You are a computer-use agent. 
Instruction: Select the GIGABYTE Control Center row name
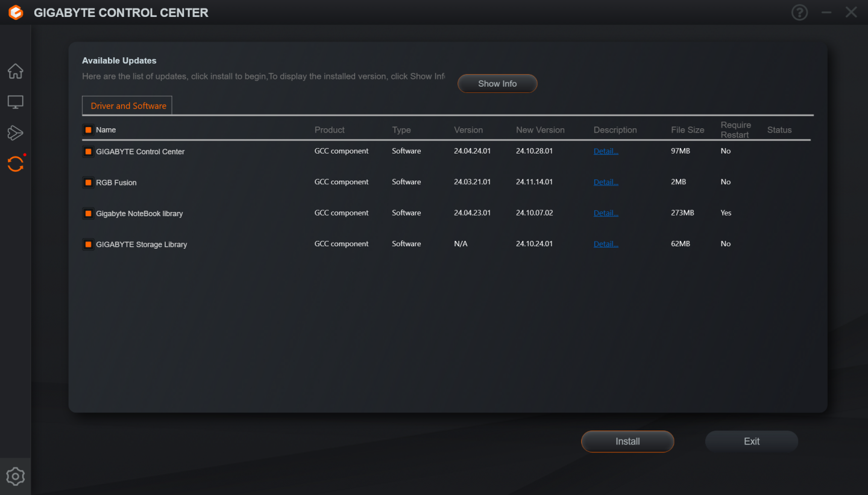(140, 152)
